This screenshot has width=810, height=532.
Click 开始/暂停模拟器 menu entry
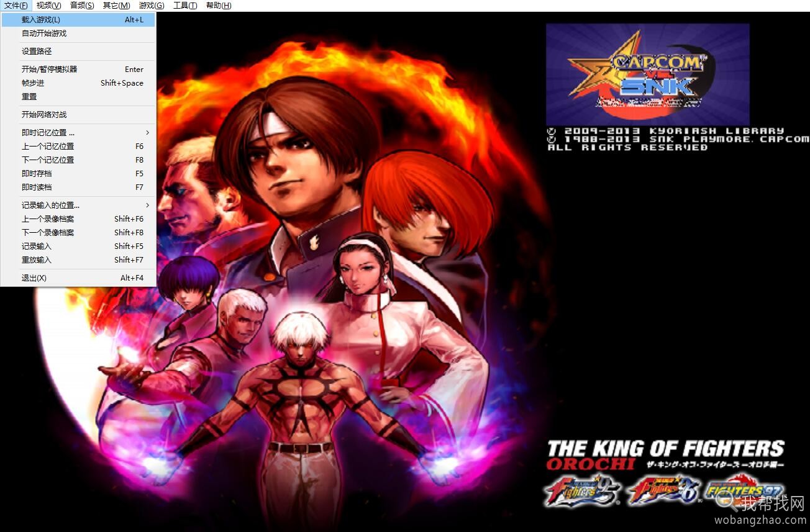[x=78, y=70]
